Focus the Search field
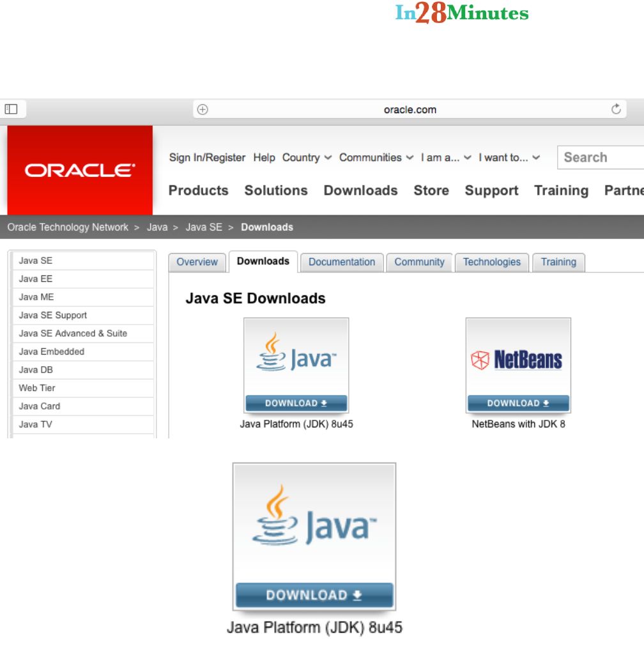The width and height of the screenshot is (644, 646). pyautogui.click(x=601, y=157)
